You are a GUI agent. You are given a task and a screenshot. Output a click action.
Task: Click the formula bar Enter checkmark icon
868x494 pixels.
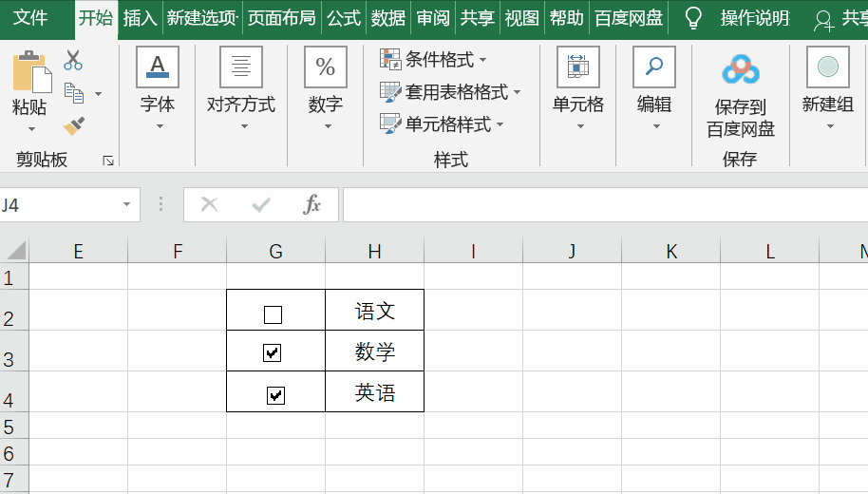[261, 205]
